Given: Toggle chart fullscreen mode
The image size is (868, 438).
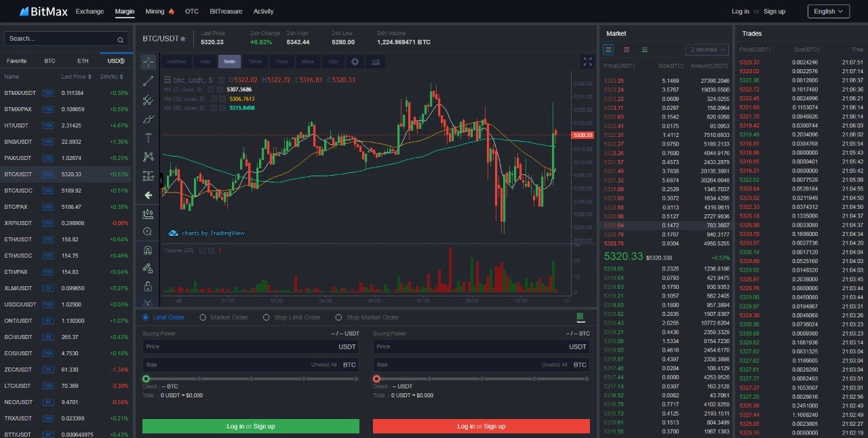Looking at the screenshot, I should pyautogui.click(x=588, y=62).
